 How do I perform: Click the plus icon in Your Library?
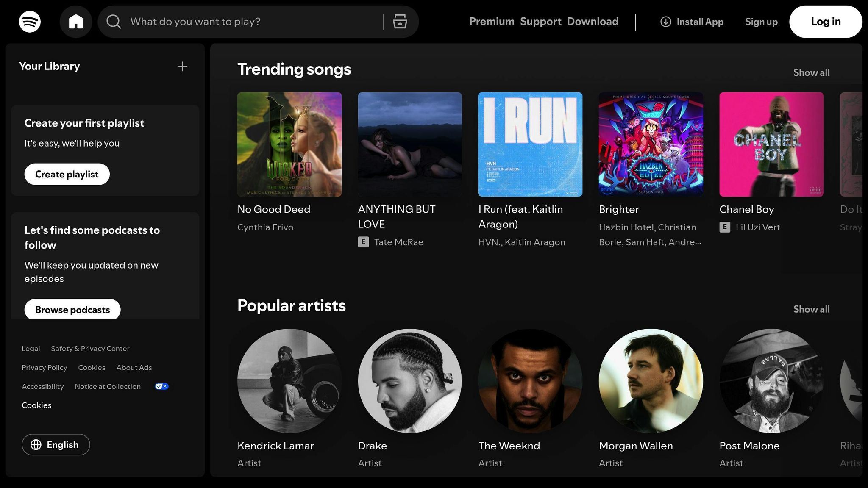(x=182, y=66)
